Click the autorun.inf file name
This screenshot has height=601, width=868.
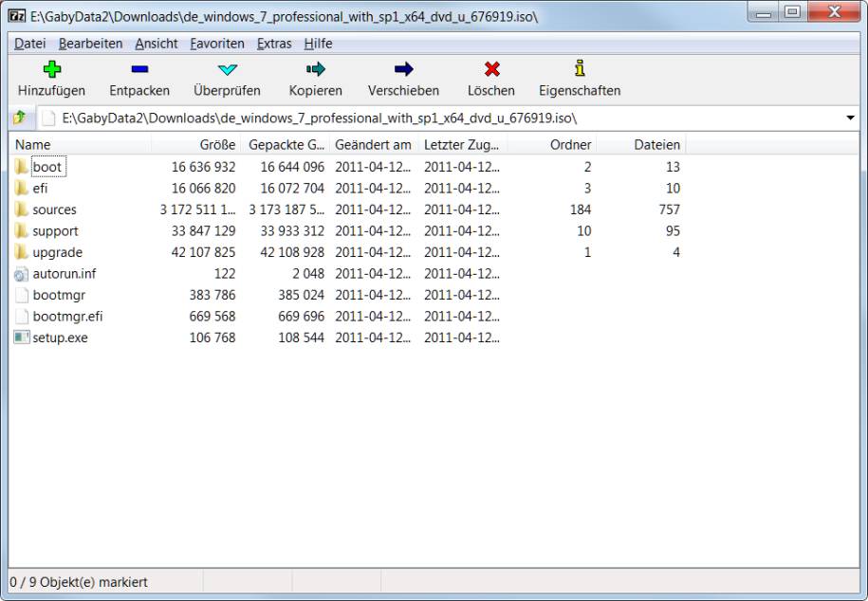pos(65,273)
